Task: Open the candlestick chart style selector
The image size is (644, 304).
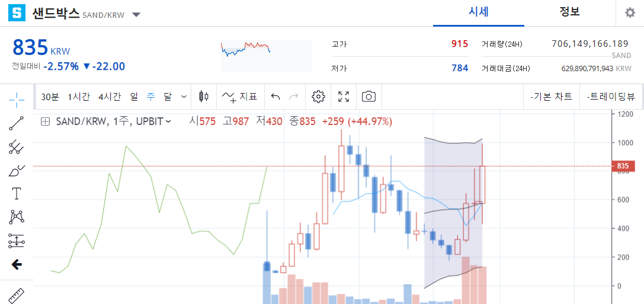Action: point(204,97)
